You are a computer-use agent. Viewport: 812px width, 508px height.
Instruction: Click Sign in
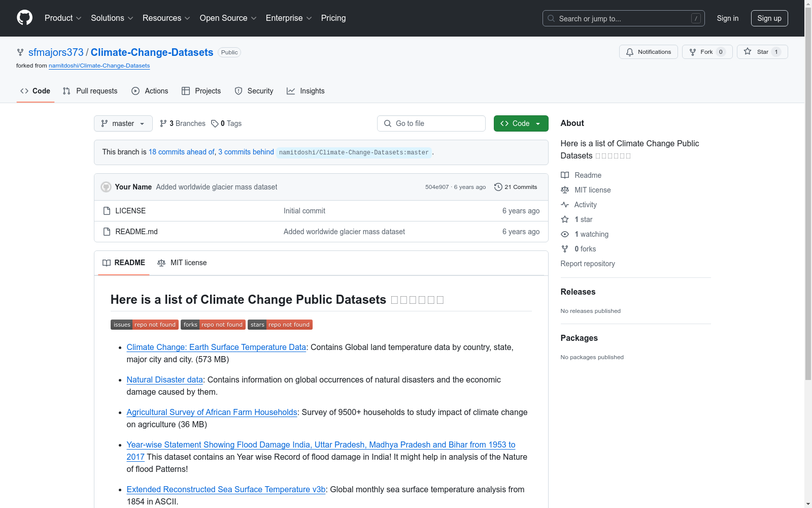tap(728, 18)
